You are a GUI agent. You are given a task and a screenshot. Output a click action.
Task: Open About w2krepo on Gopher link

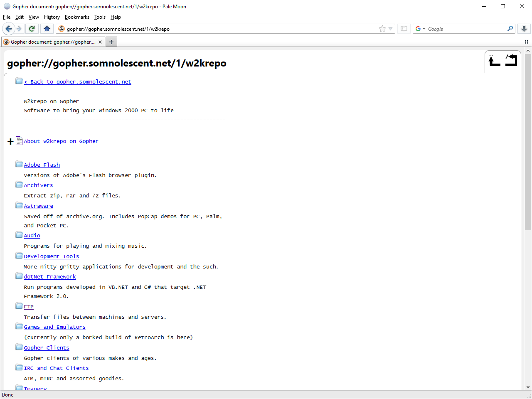(x=61, y=141)
